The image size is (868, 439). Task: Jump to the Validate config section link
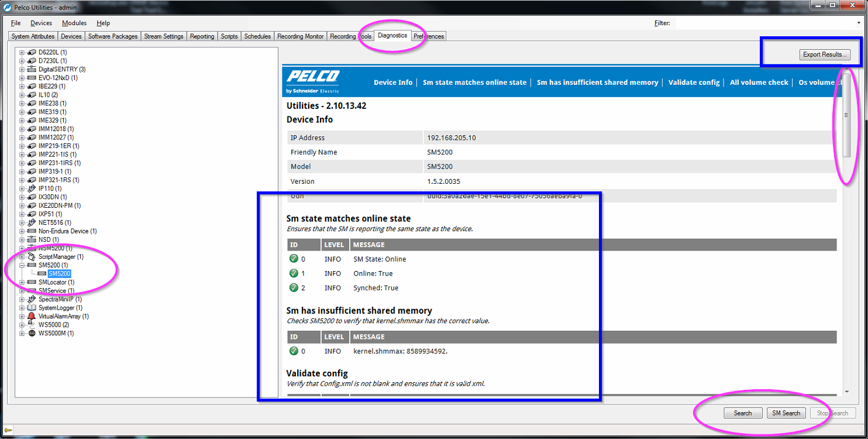(x=694, y=83)
